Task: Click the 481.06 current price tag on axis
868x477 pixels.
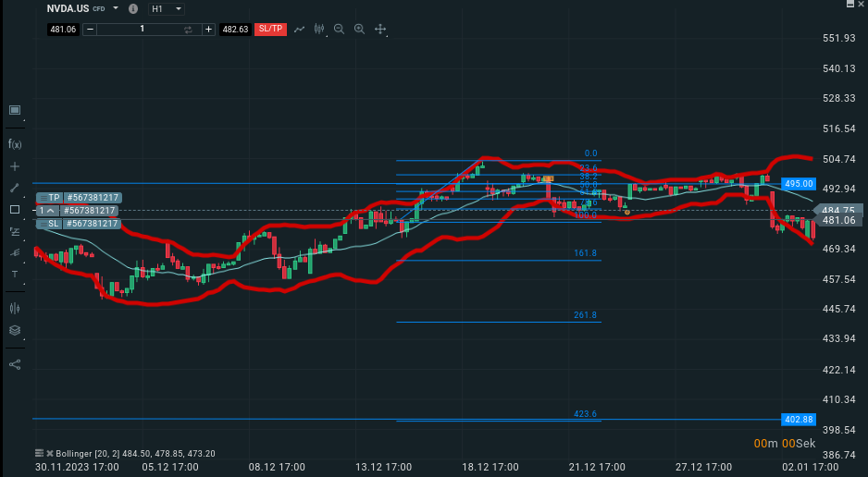Action: click(838, 220)
